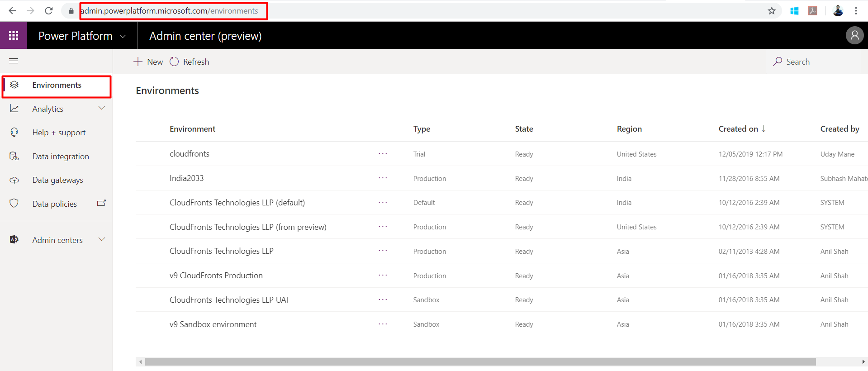Sort by the Type column header

click(422, 129)
